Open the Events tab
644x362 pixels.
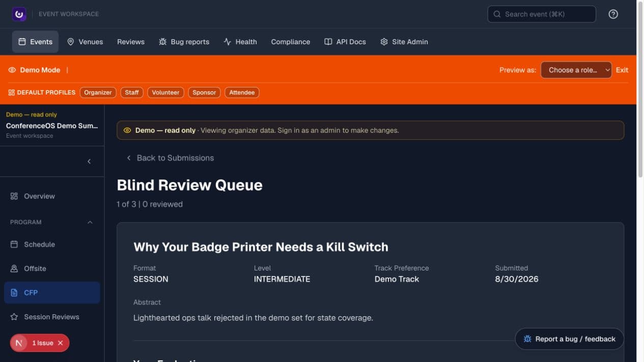point(35,42)
